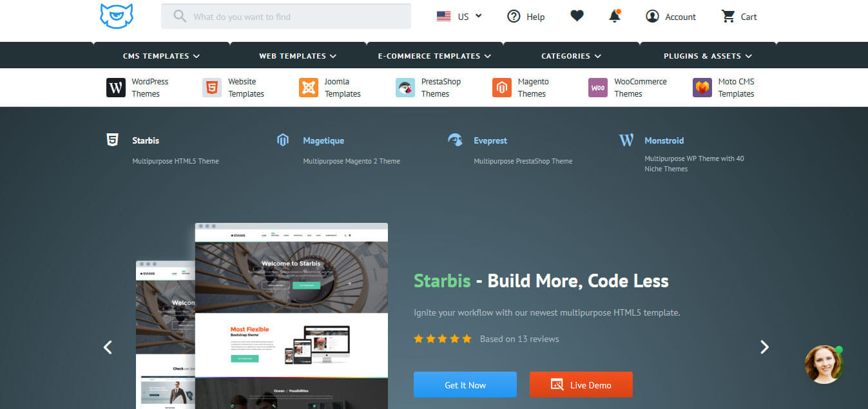Expand the Plugins & Assets menu
This screenshot has height=409, width=868.
(708, 56)
